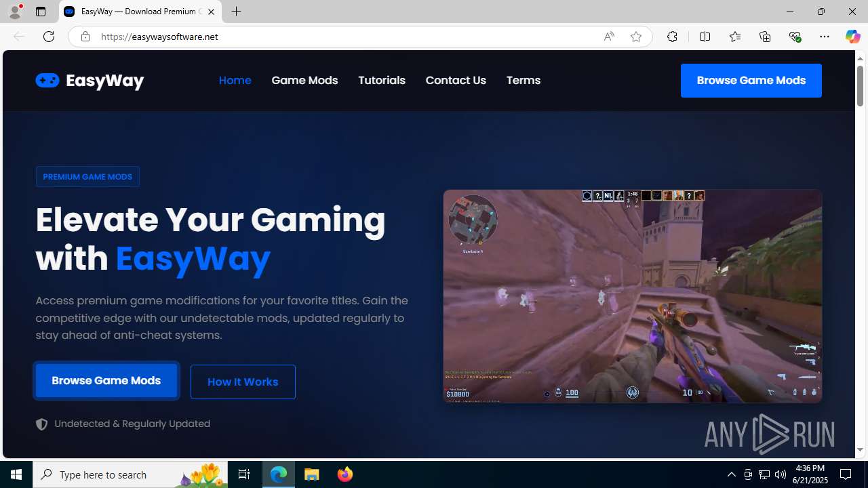The image size is (868, 488).
Task: Click header Browse Game Mods button
Action: tap(751, 81)
